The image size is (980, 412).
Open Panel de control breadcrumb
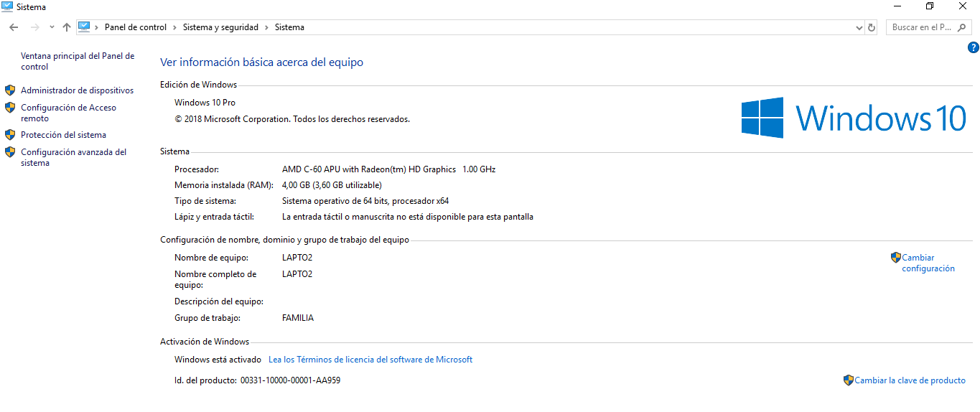coord(136,27)
